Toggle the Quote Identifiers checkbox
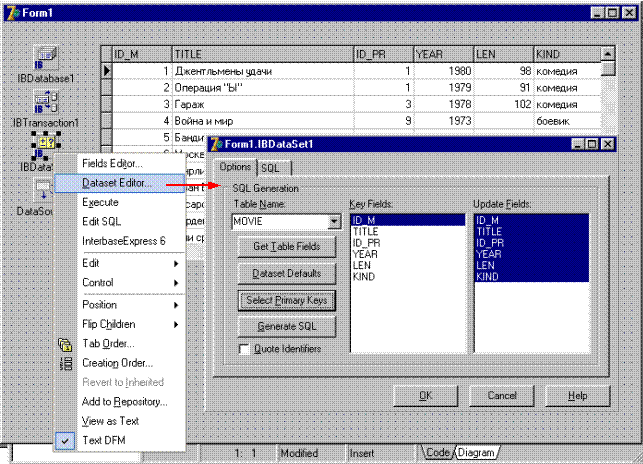Image resolution: width=643 pixels, height=464 pixels. click(x=244, y=349)
